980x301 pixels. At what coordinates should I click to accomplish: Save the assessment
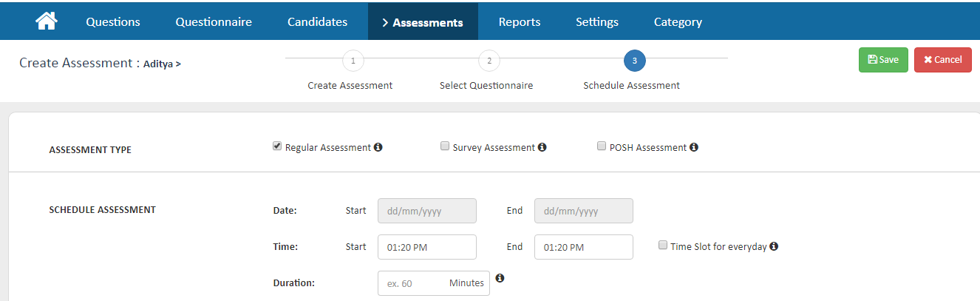(883, 60)
